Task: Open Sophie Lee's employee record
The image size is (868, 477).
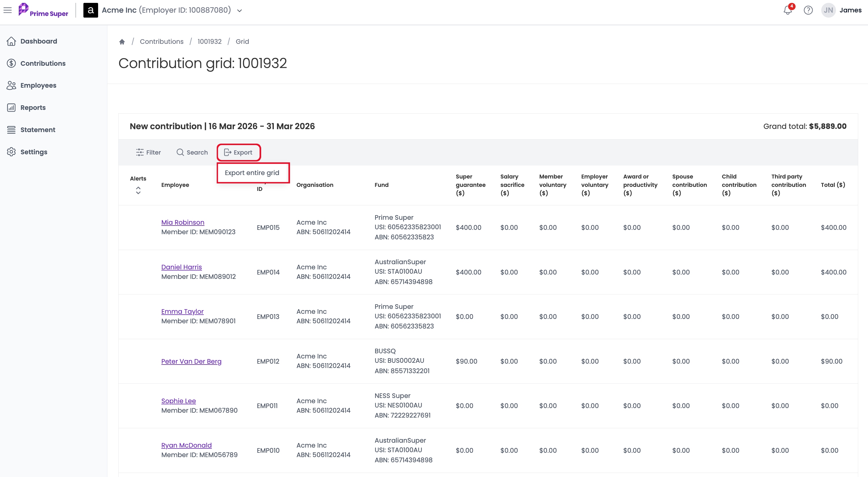Action: pyautogui.click(x=179, y=401)
